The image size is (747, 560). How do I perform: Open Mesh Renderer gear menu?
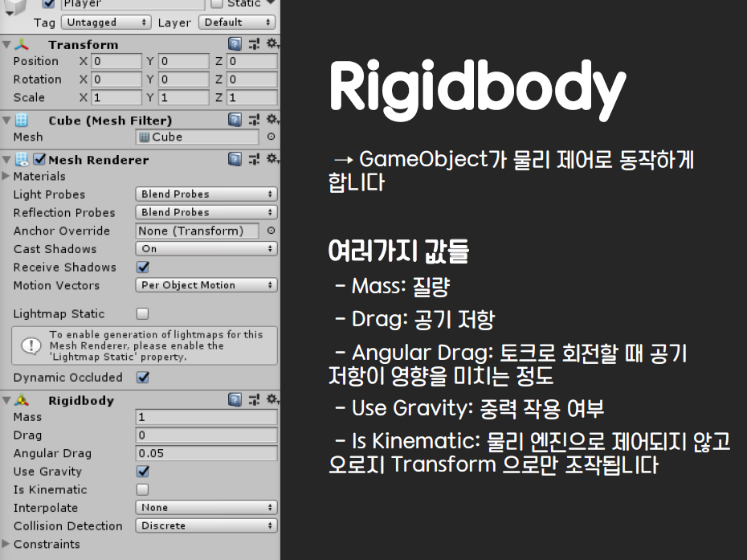point(272,159)
